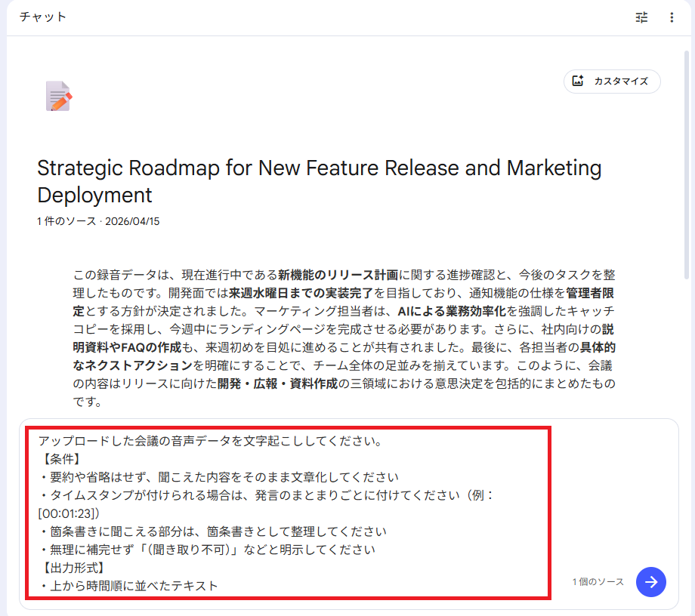Open the three-dot more options menu
Viewport: 695px width, 616px height.
672,17
